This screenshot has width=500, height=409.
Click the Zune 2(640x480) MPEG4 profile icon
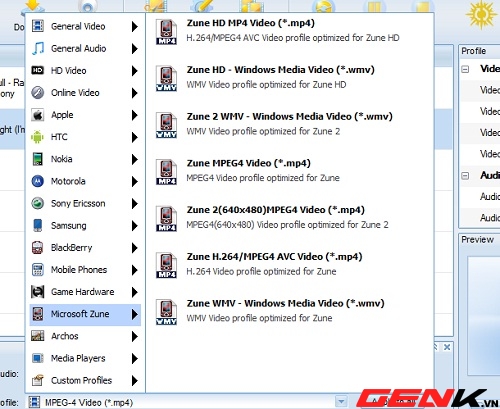click(166, 219)
